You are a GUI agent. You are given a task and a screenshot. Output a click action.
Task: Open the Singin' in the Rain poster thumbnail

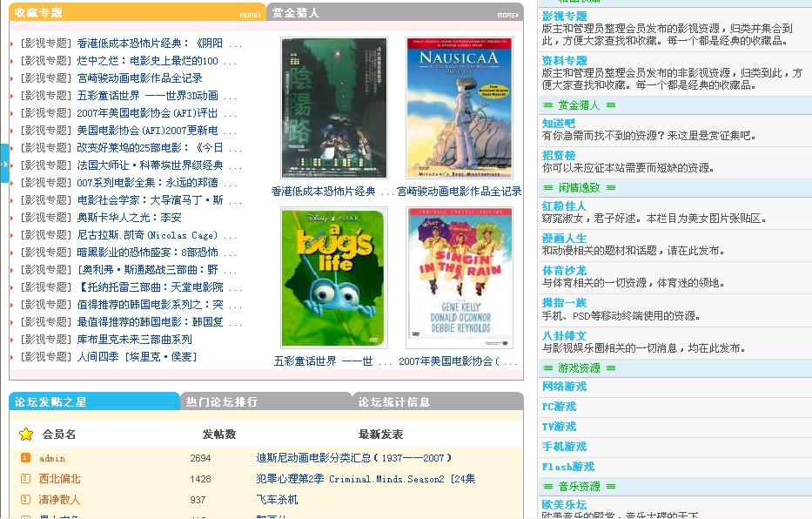point(460,278)
